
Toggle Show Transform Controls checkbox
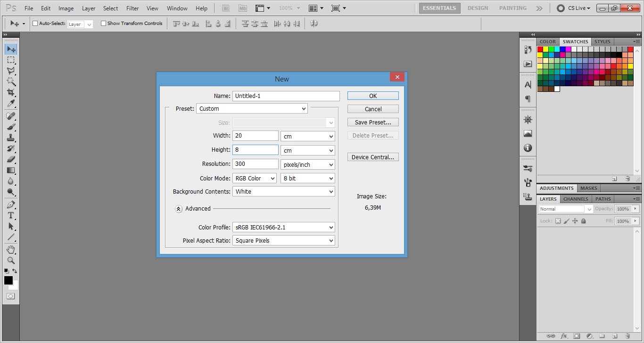pyautogui.click(x=103, y=24)
